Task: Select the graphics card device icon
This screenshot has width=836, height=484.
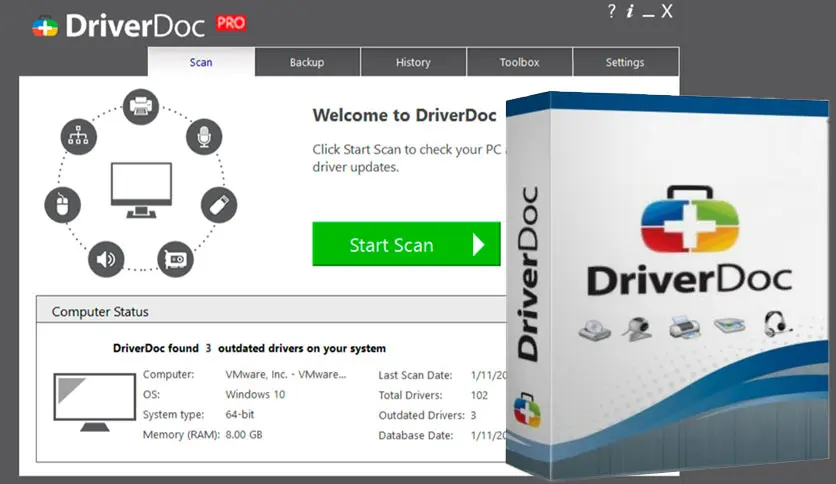Action: pos(175,258)
